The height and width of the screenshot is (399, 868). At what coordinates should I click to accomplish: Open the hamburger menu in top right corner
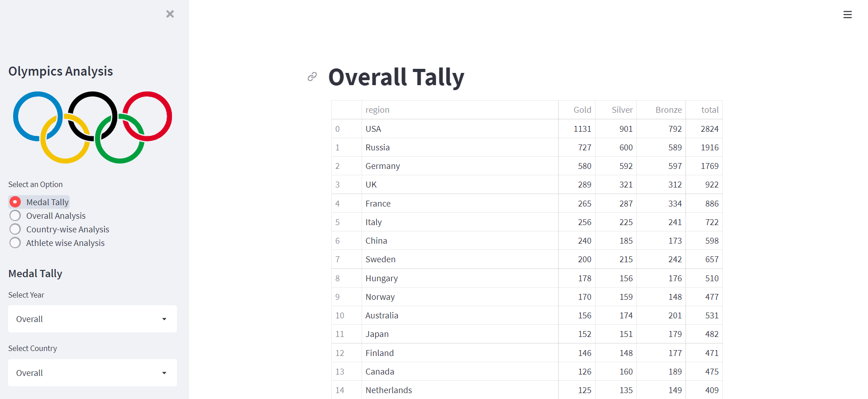pos(848,14)
